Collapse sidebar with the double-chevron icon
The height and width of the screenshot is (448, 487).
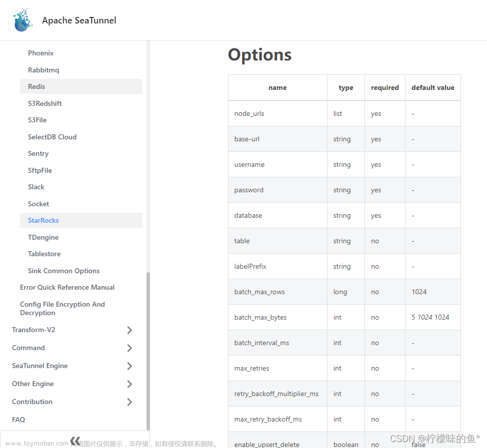tap(75, 441)
